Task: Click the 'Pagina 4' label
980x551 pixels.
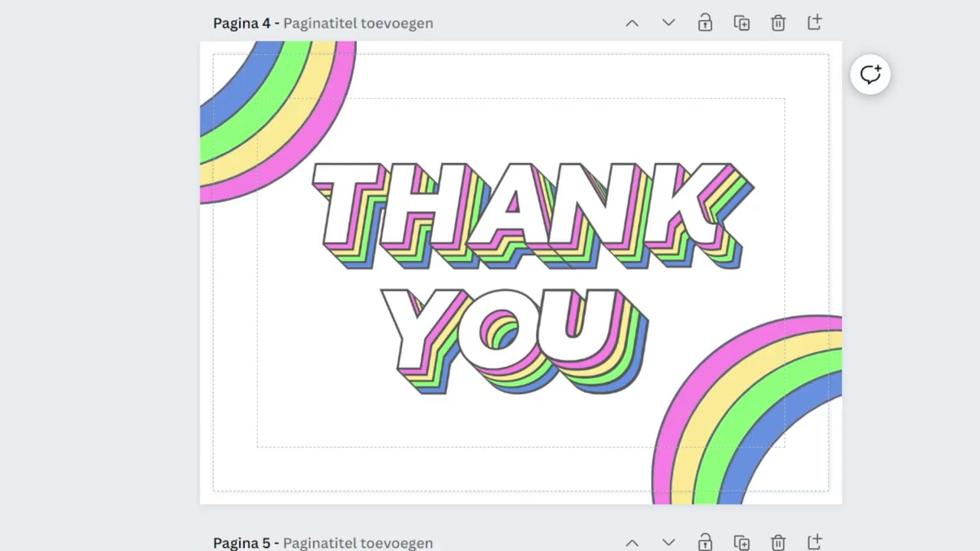Action: pos(242,23)
